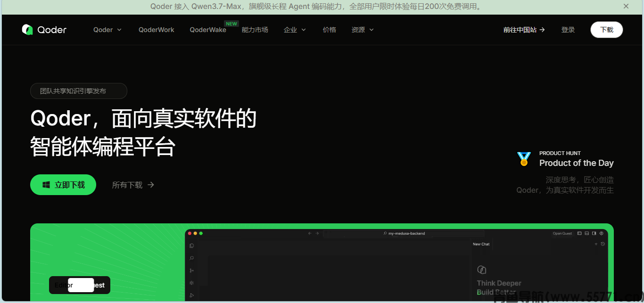Click the Qoder logo in header
The image size is (644, 303).
44,30
